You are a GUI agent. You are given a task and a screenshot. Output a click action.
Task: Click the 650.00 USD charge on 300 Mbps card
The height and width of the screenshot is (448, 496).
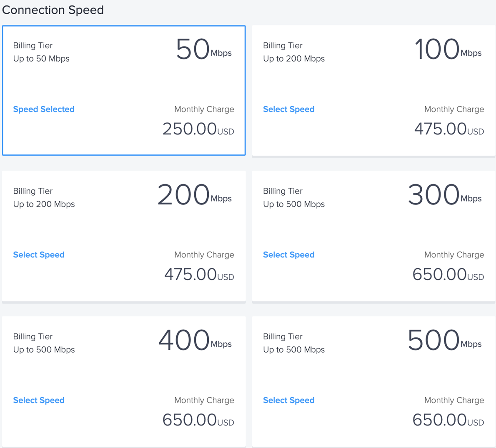click(x=448, y=274)
